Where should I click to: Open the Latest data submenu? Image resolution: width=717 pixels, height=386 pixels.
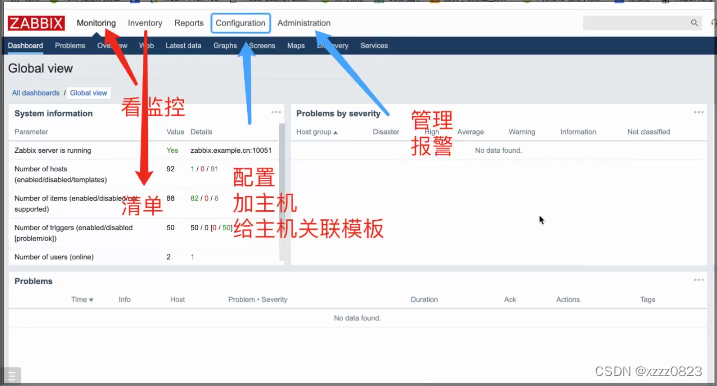click(x=183, y=45)
